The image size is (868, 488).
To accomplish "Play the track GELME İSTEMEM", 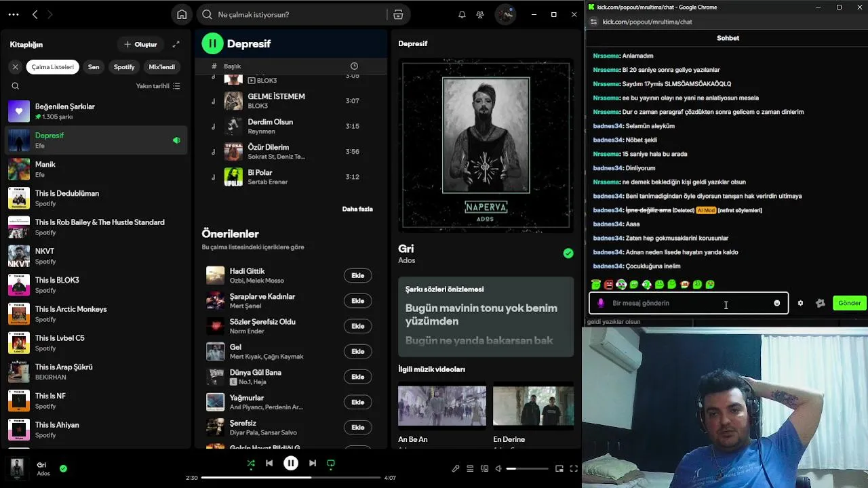I will [x=290, y=101].
